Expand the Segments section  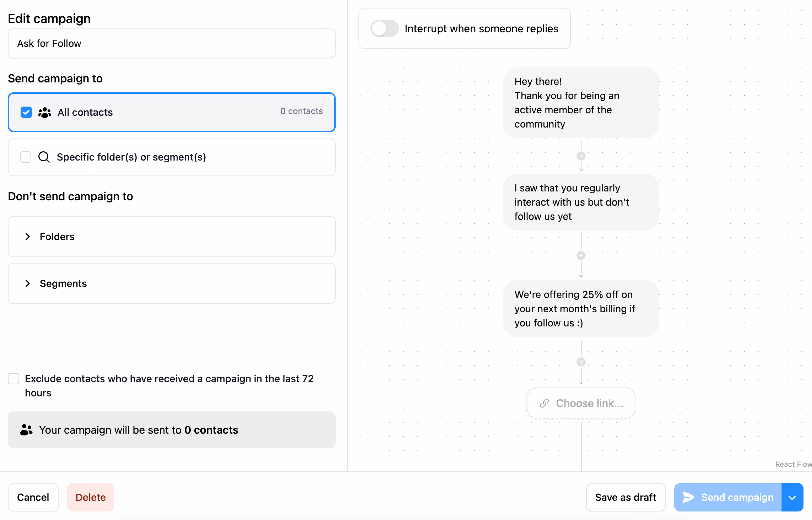tap(28, 283)
